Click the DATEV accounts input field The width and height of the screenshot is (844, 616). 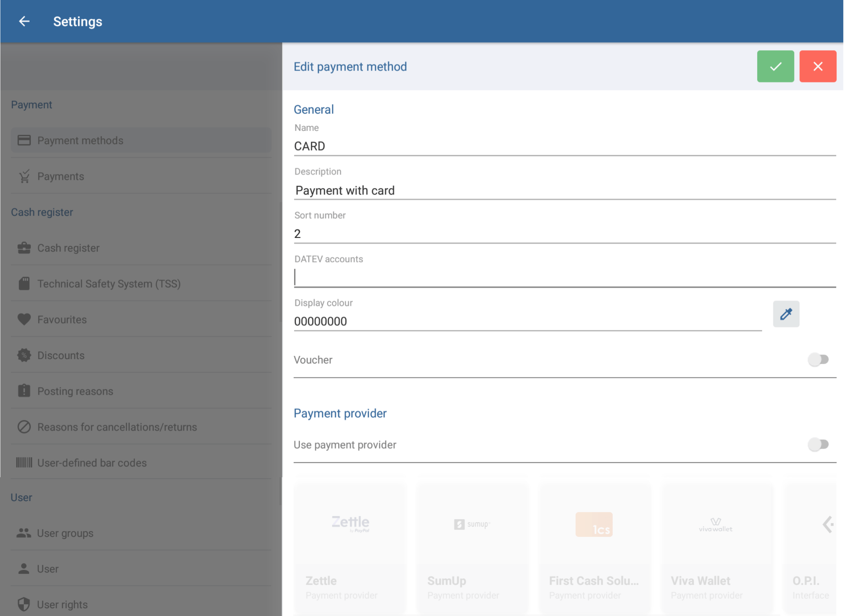click(522, 276)
